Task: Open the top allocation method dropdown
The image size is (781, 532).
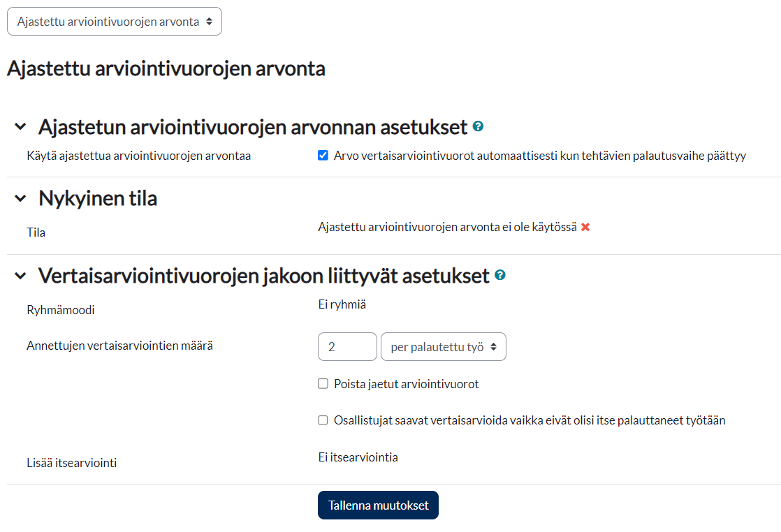Action: (x=115, y=22)
